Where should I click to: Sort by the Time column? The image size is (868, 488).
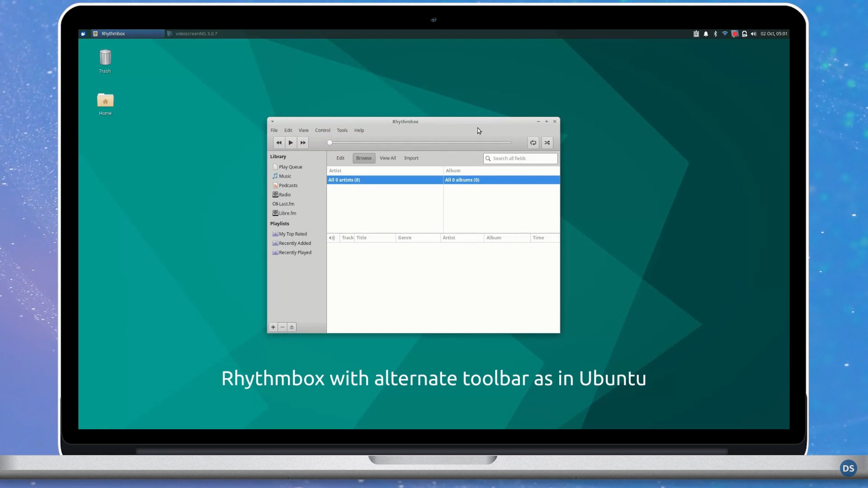(545, 238)
